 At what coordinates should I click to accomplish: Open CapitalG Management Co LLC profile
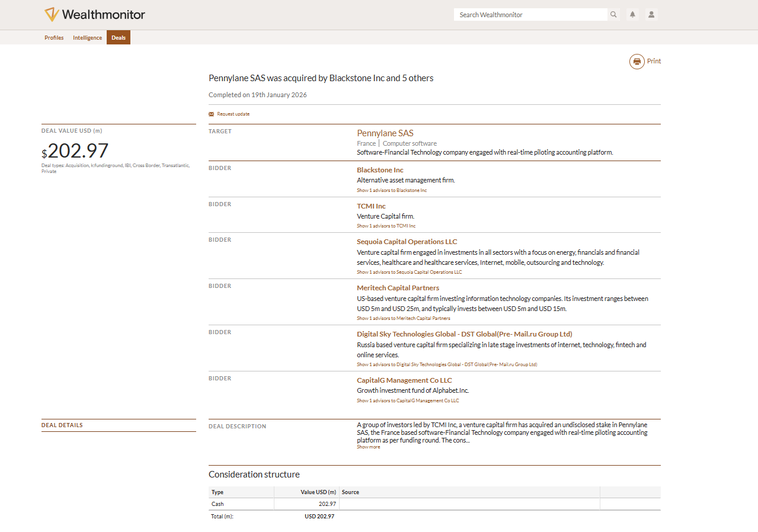[404, 380]
